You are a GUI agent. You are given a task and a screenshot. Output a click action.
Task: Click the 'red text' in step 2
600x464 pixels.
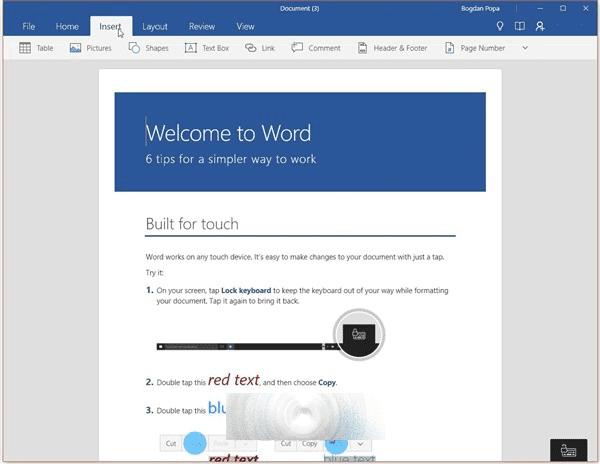(x=234, y=380)
